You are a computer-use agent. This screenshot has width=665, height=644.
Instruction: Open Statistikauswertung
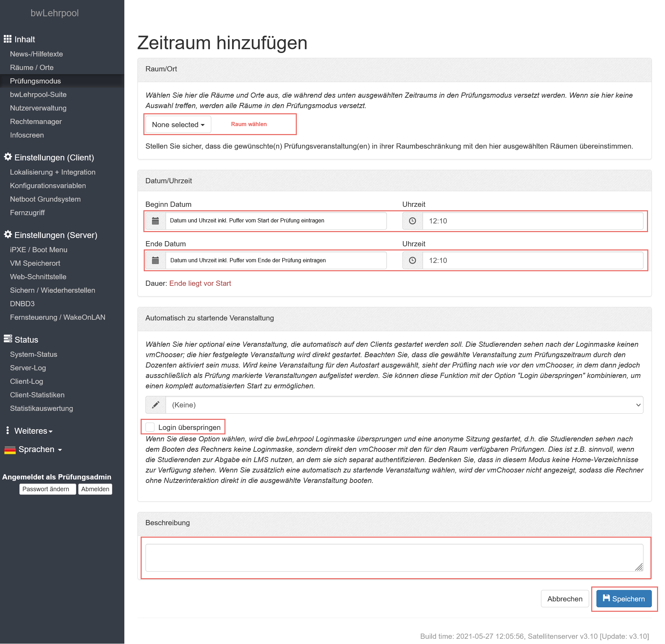click(42, 408)
